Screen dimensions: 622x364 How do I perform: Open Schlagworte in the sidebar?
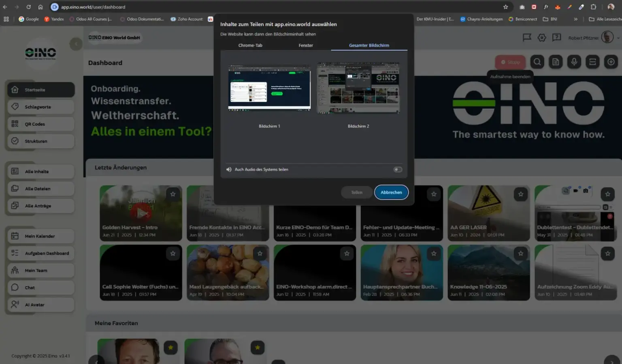[x=41, y=107]
